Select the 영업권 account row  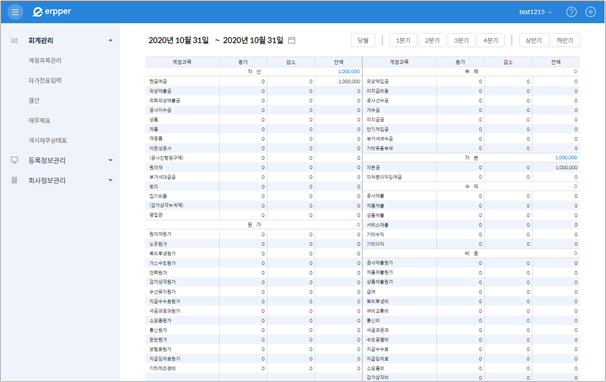click(x=254, y=215)
